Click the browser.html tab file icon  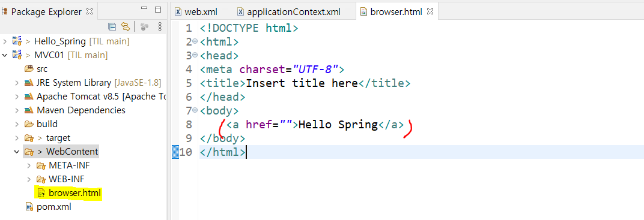pyautogui.click(x=363, y=12)
